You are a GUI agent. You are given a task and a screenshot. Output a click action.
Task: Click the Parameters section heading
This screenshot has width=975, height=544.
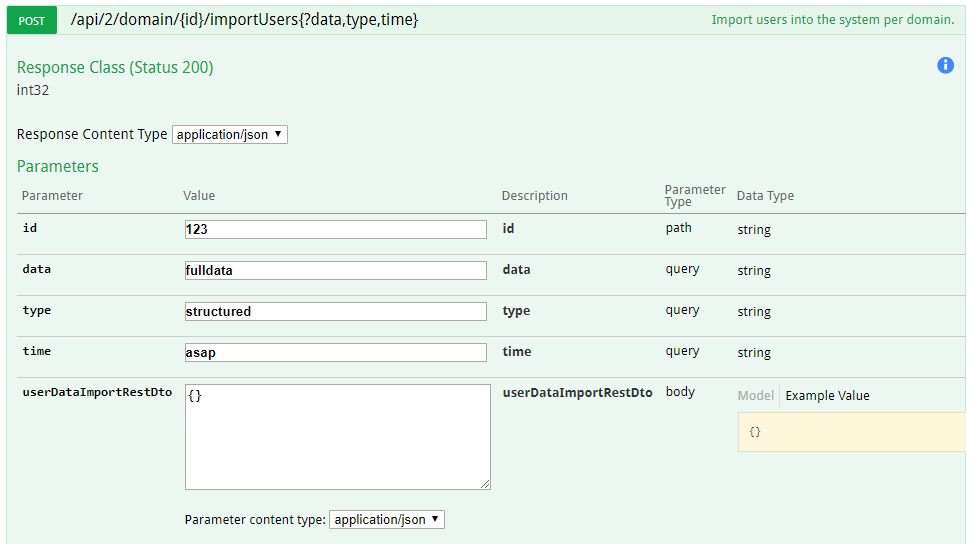pyautogui.click(x=58, y=166)
